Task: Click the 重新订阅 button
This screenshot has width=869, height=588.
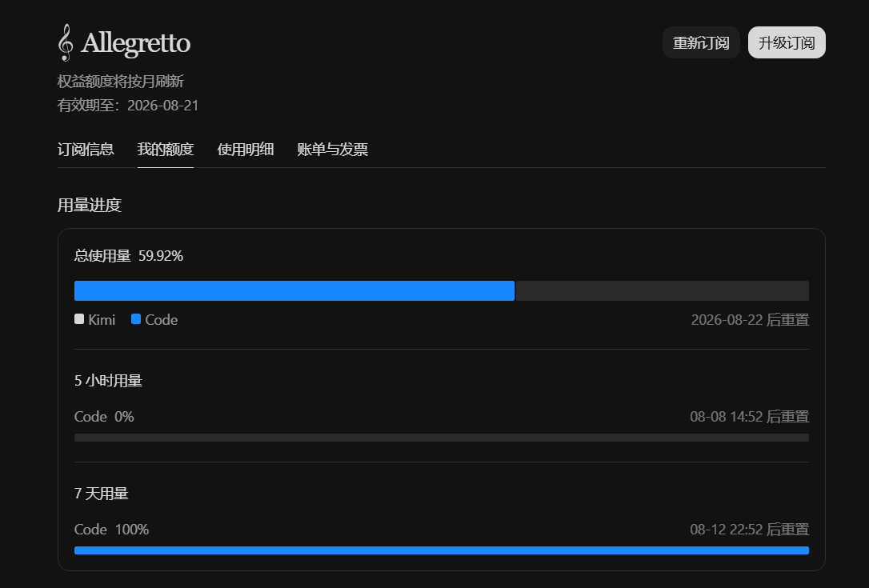Action: click(x=701, y=42)
